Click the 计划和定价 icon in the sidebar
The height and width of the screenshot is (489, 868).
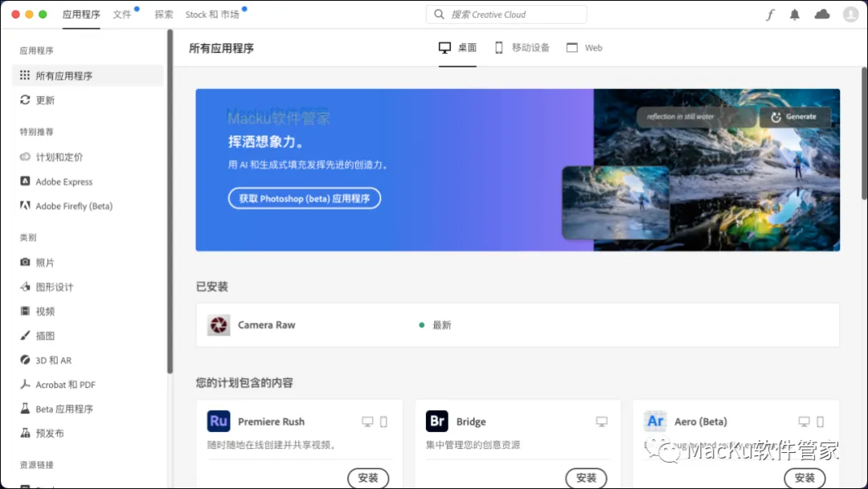(25, 157)
